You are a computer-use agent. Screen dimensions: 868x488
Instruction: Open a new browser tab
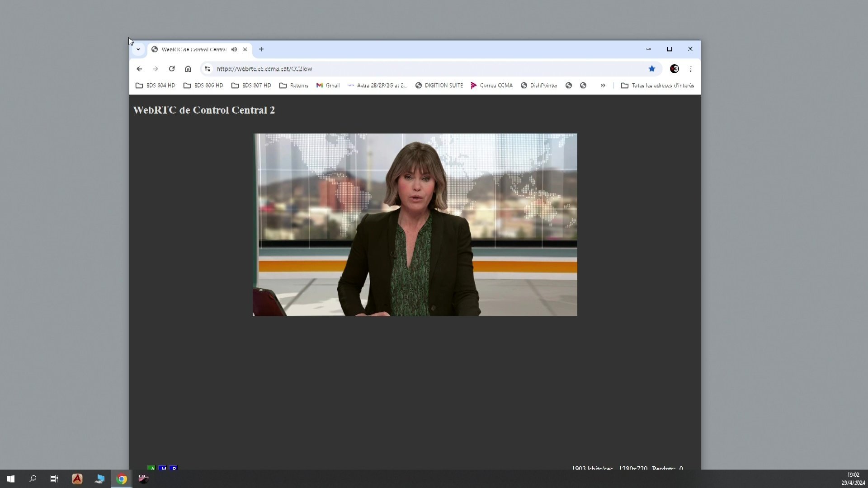tap(261, 49)
